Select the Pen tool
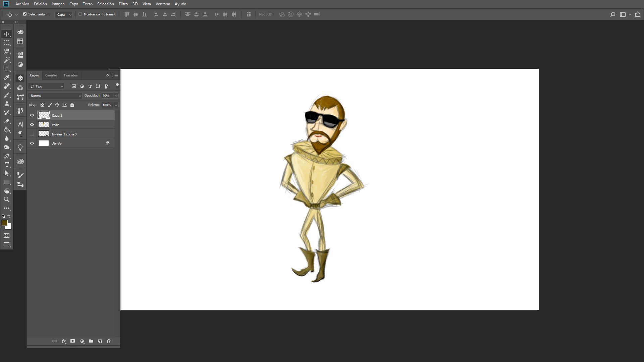 coord(7,156)
